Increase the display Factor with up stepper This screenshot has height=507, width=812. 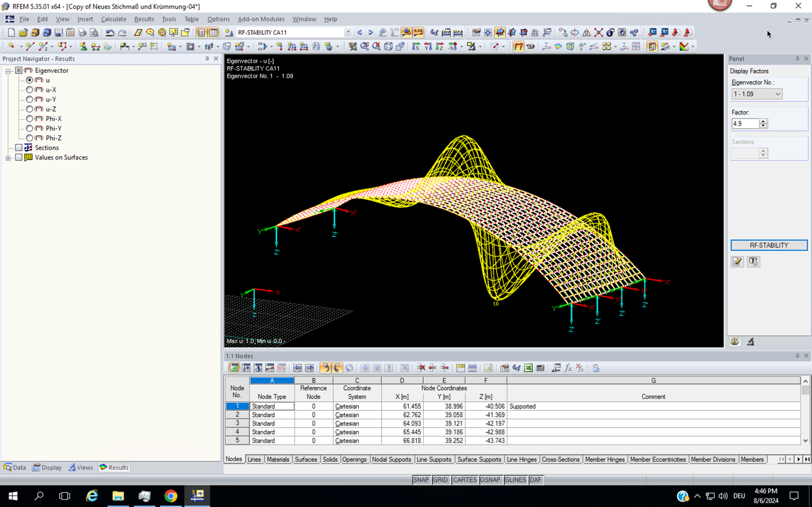(763, 121)
